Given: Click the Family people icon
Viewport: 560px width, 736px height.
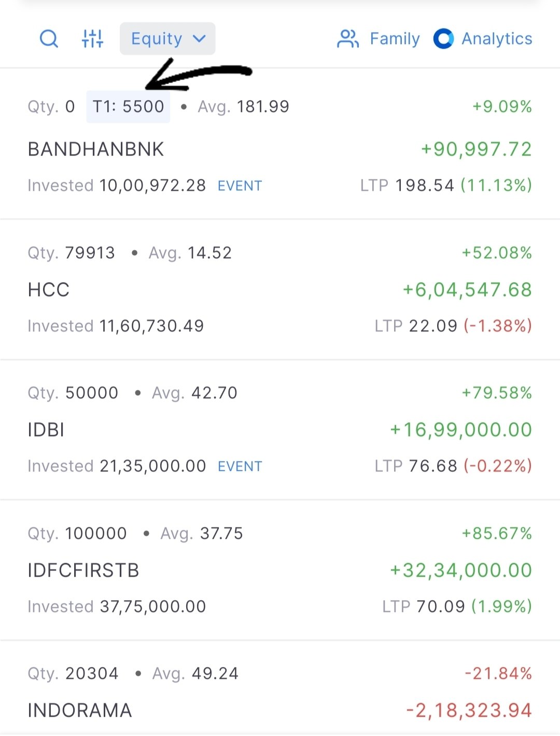Looking at the screenshot, I should (347, 39).
